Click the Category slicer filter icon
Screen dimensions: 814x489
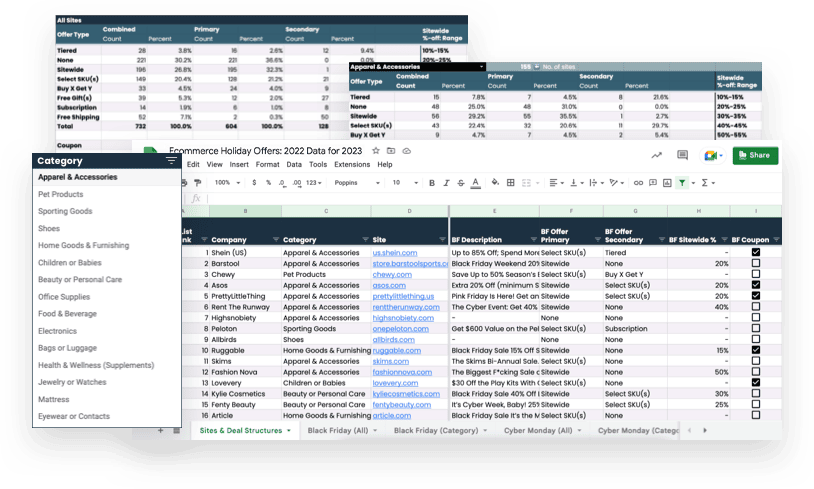pos(171,160)
